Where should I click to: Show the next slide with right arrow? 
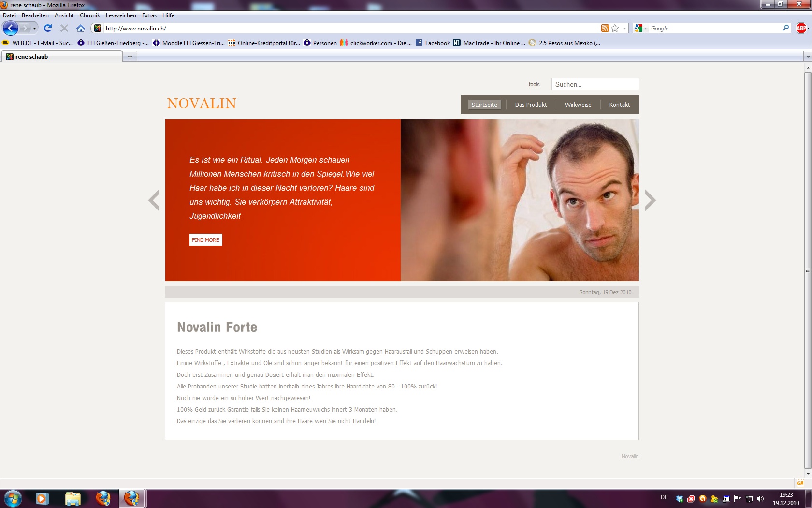pos(650,200)
